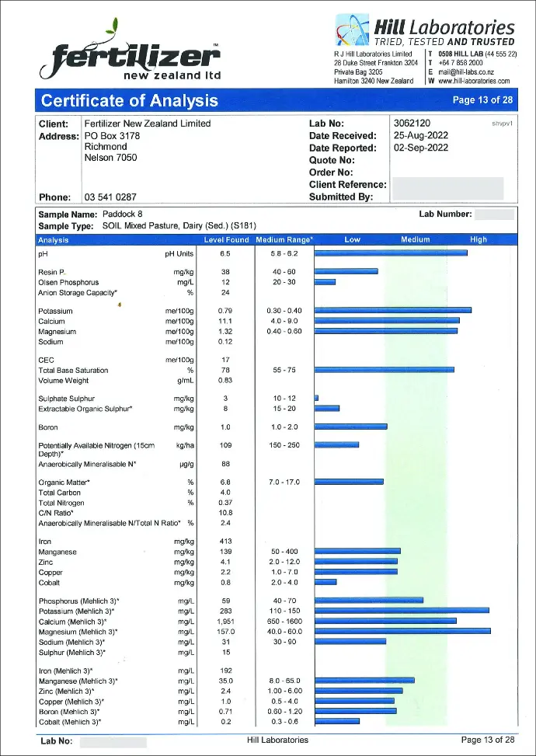This screenshot has width=536, height=756.
Task: Click the Analysis column header
Action: pos(54,239)
